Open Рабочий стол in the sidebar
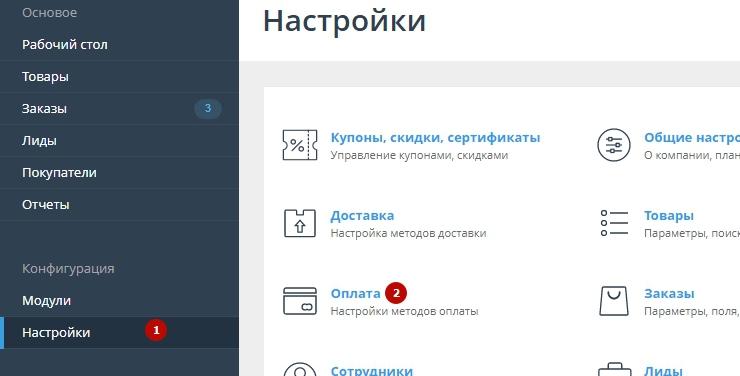 [119, 45]
